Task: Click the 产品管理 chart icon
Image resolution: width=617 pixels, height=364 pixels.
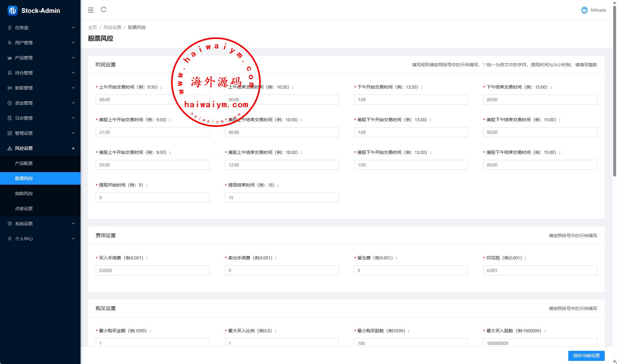Action: [x=10, y=58]
